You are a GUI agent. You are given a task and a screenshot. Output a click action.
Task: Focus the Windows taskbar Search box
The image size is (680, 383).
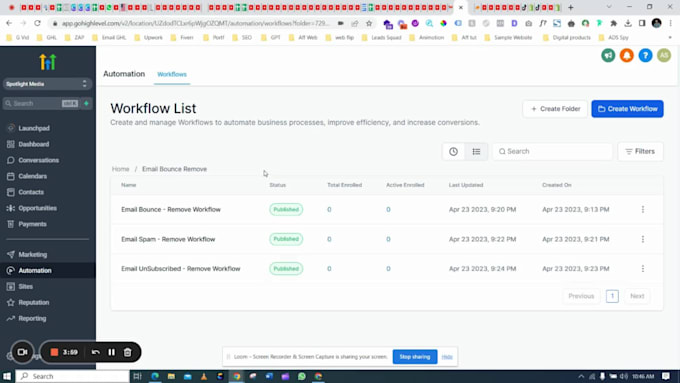click(72, 376)
